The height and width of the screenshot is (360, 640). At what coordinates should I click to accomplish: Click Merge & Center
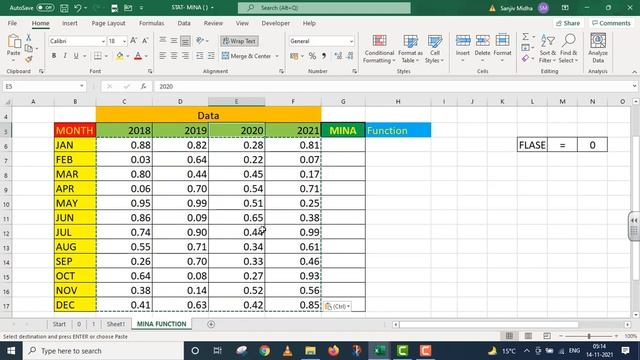[x=246, y=56]
